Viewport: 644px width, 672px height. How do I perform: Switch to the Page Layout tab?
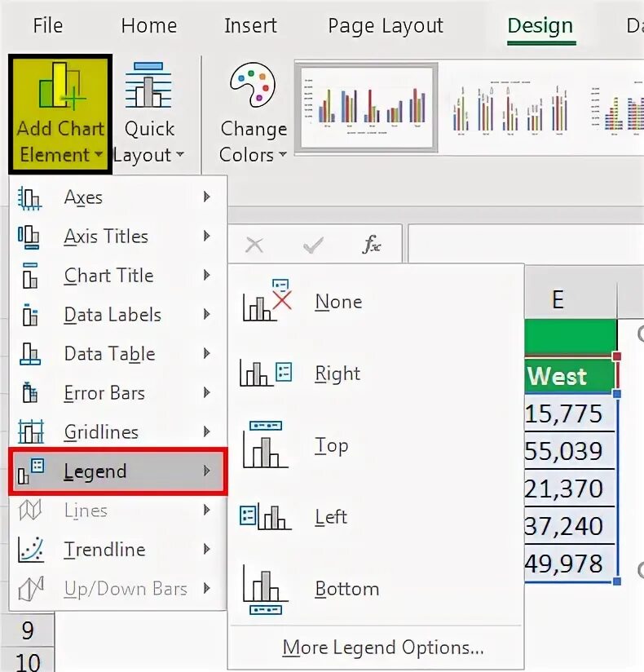(x=386, y=27)
